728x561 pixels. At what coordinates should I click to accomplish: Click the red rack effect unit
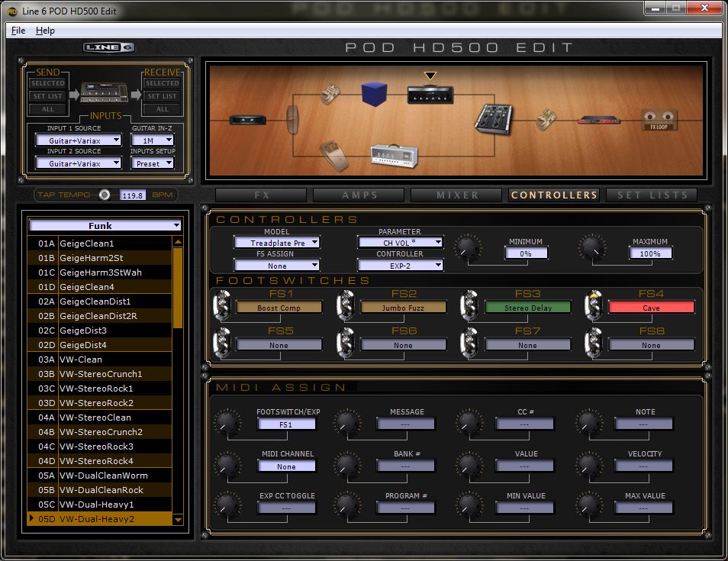599,121
